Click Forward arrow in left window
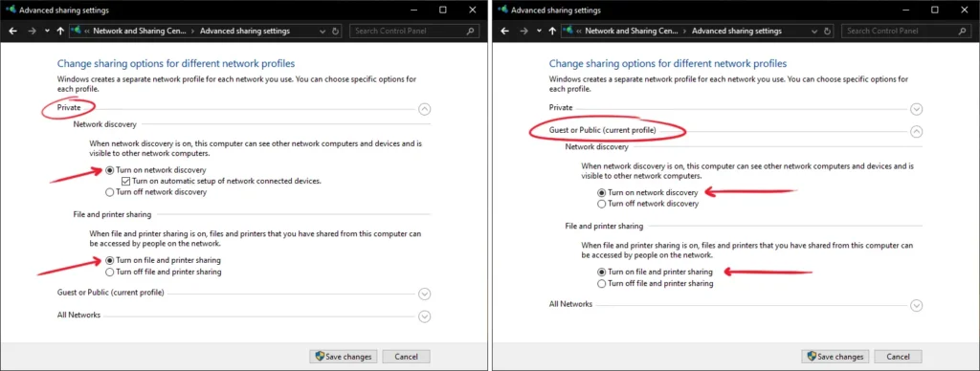The image size is (980, 371). click(33, 31)
